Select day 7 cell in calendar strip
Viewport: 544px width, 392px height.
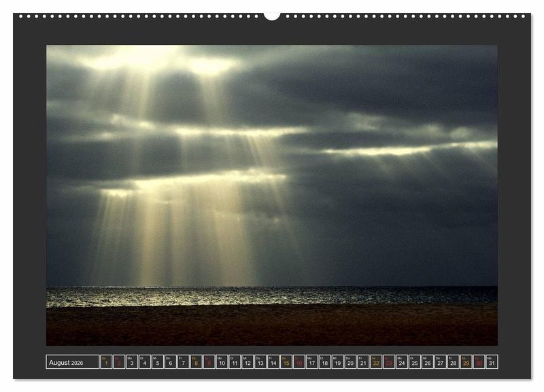pyautogui.click(x=183, y=361)
